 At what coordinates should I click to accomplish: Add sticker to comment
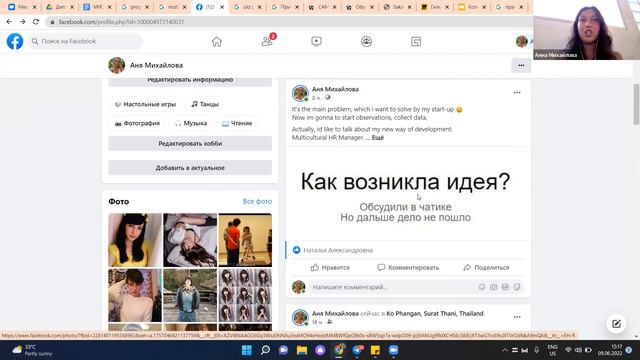pos(517,287)
